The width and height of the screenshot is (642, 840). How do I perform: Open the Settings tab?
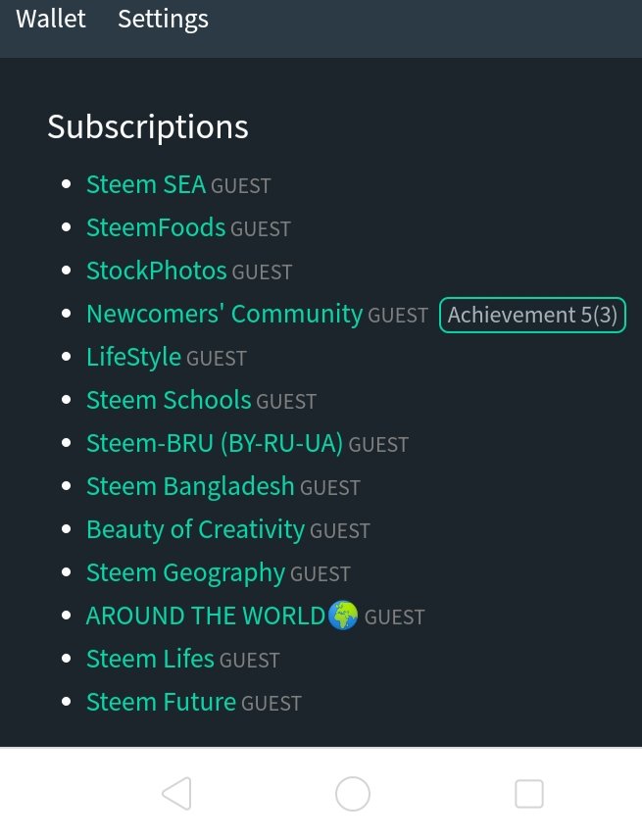163,19
